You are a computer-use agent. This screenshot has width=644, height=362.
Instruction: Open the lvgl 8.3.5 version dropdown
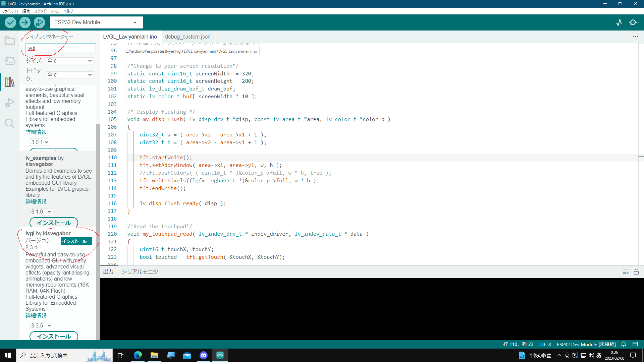[41, 325]
